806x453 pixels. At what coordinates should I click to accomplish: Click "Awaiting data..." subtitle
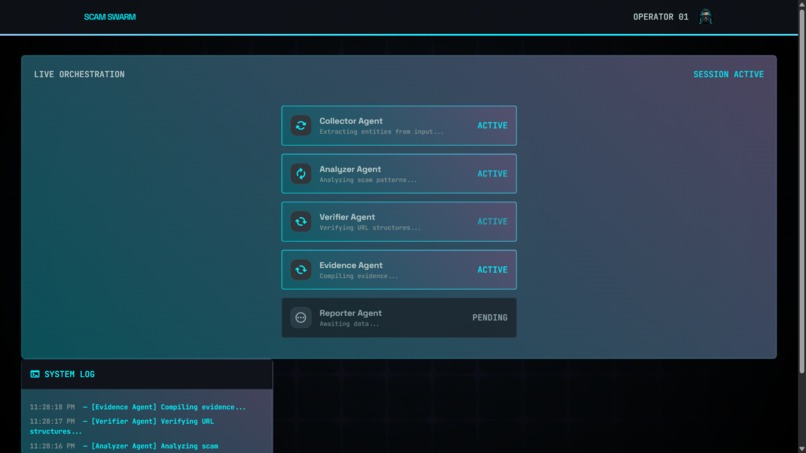pyautogui.click(x=349, y=324)
